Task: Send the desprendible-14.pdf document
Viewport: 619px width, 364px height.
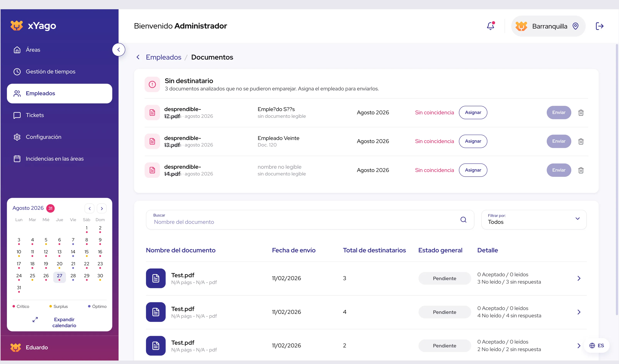Action: (x=559, y=170)
